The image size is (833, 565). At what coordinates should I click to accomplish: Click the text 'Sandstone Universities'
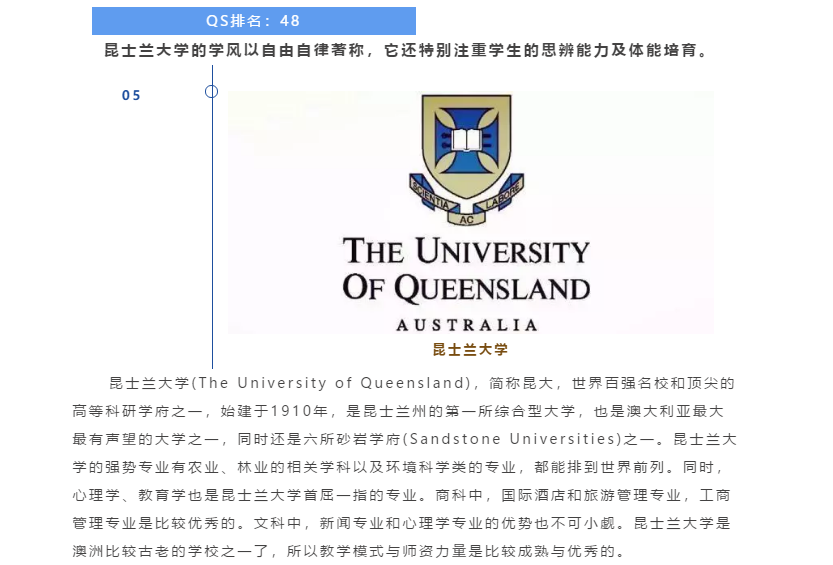pyautogui.click(x=512, y=439)
